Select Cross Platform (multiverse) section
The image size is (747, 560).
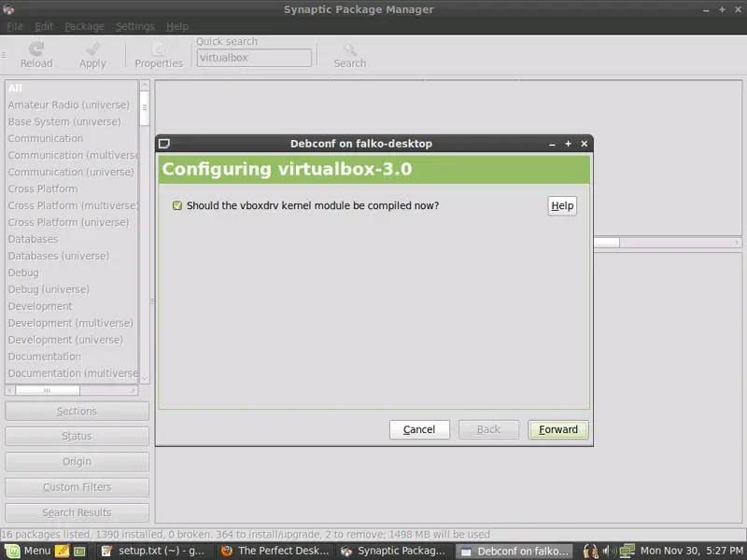72,205
